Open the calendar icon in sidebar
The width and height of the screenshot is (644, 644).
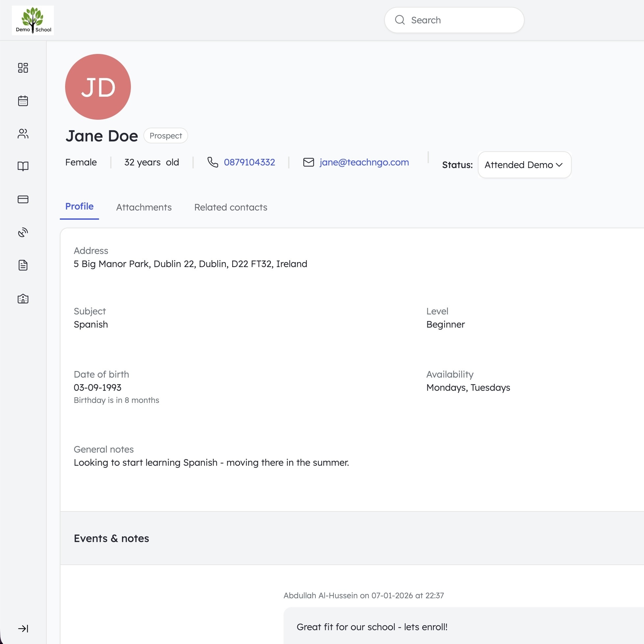pyautogui.click(x=23, y=101)
